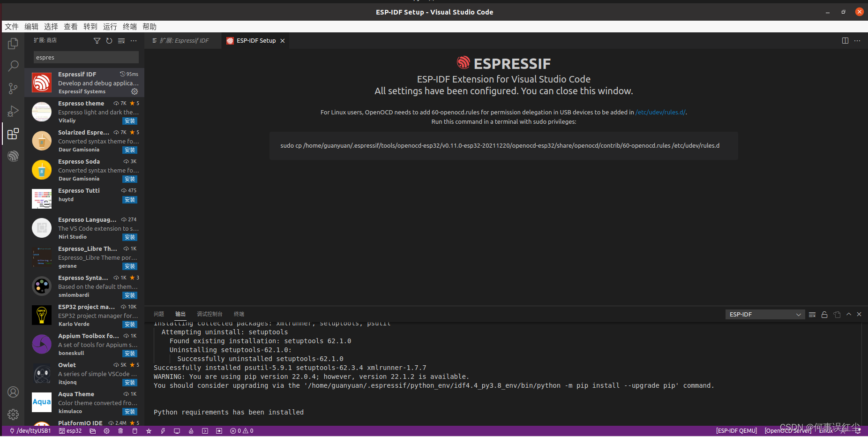Image resolution: width=868 pixels, height=437 pixels.
Task: Open ESP-IDF terminal icon in status bar
Action: 205,431
